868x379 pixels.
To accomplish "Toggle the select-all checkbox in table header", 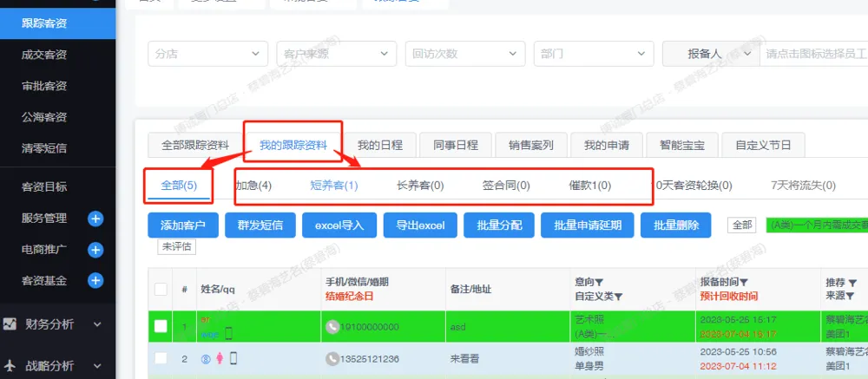I will pos(161,289).
